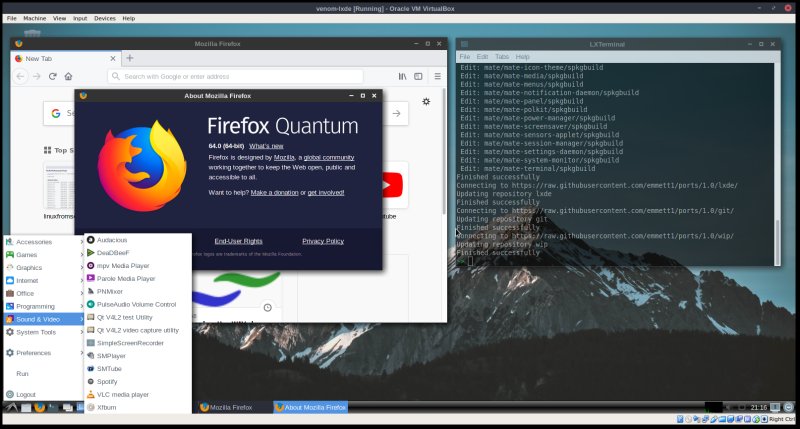Start SimpleScreenRecorder from menu
Screen dimensions: 800x429
click(x=138, y=343)
